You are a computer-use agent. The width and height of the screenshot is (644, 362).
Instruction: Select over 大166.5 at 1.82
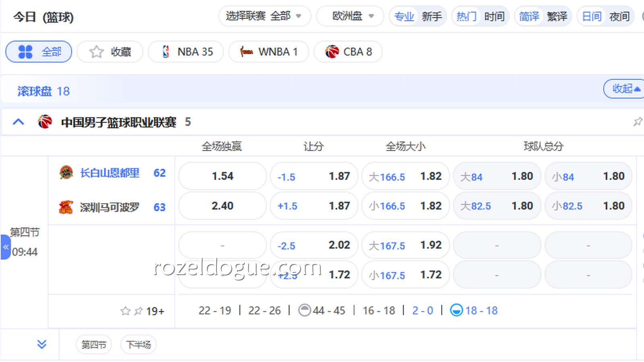(406, 176)
